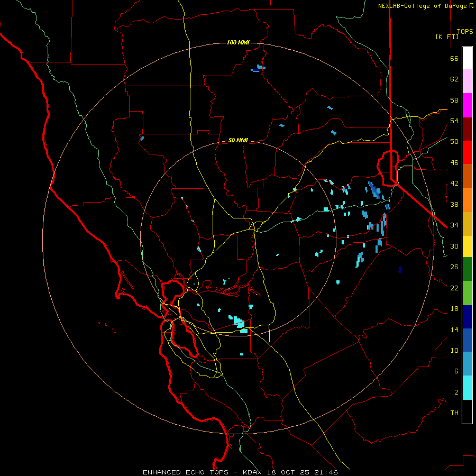The width and height of the screenshot is (476, 476).
Task: Click the [K FT] units label
Action: [x=447, y=36]
